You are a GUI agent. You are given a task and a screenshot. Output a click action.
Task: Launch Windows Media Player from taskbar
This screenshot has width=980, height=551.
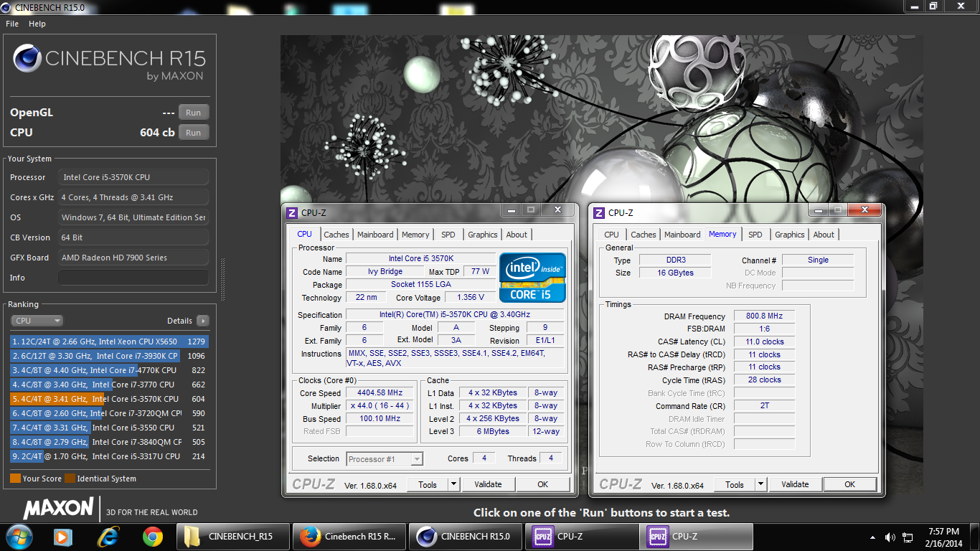pyautogui.click(x=63, y=536)
